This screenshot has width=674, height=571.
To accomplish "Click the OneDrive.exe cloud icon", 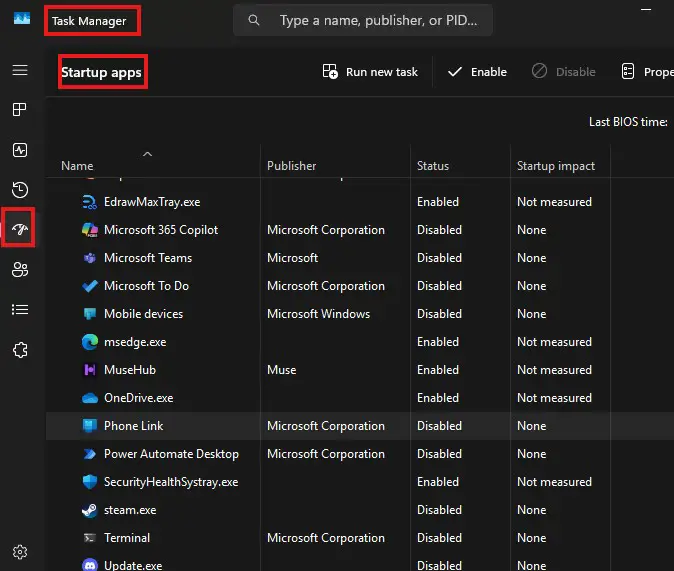I will [89, 398].
